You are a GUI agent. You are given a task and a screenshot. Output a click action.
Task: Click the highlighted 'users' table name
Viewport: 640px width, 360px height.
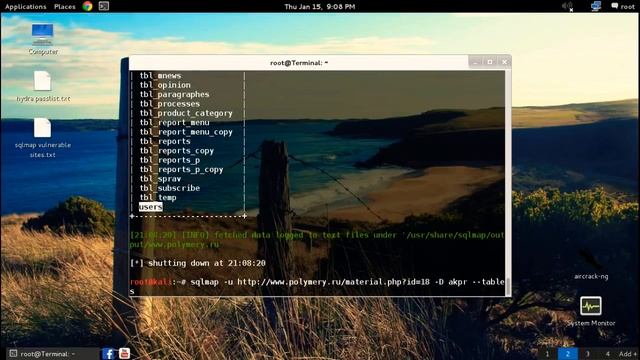tap(151, 207)
